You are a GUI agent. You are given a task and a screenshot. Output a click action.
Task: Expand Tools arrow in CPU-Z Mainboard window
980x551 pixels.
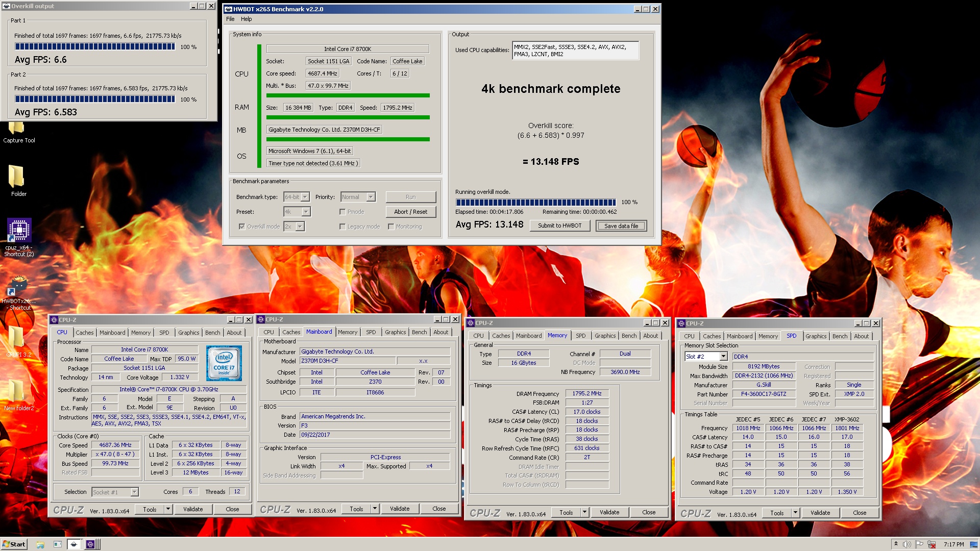pos(375,509)
